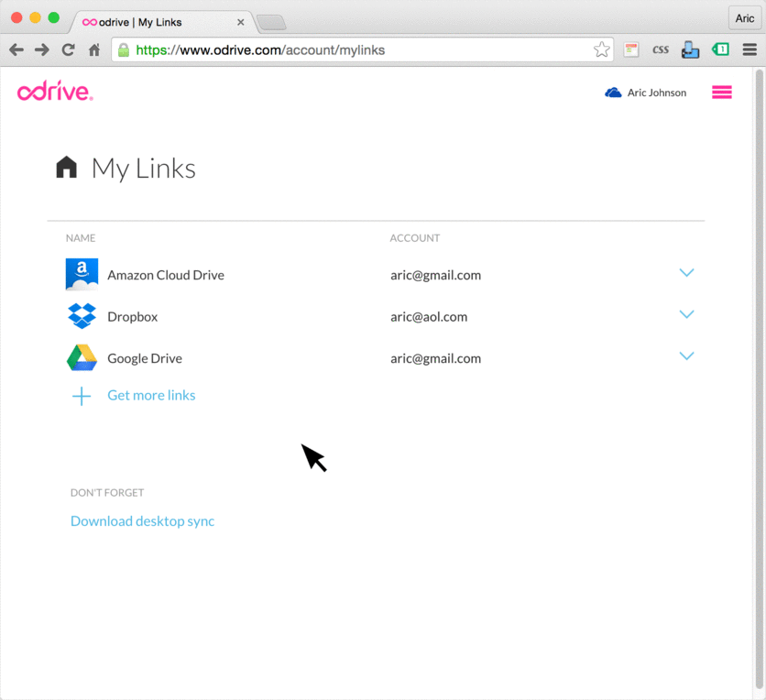Click the NAME column header
This screenshot has height=700, width=766.
pos(81,238)
